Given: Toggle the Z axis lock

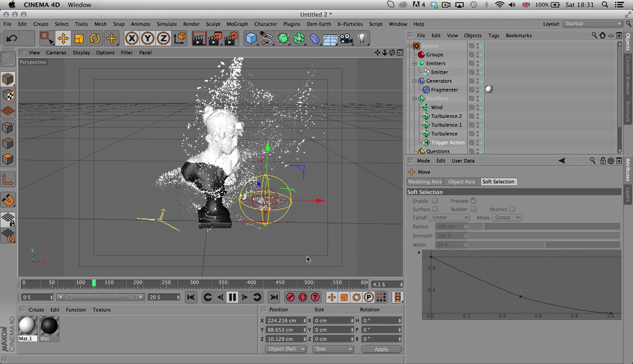Looking at the screenshot, I should point(163,39).
